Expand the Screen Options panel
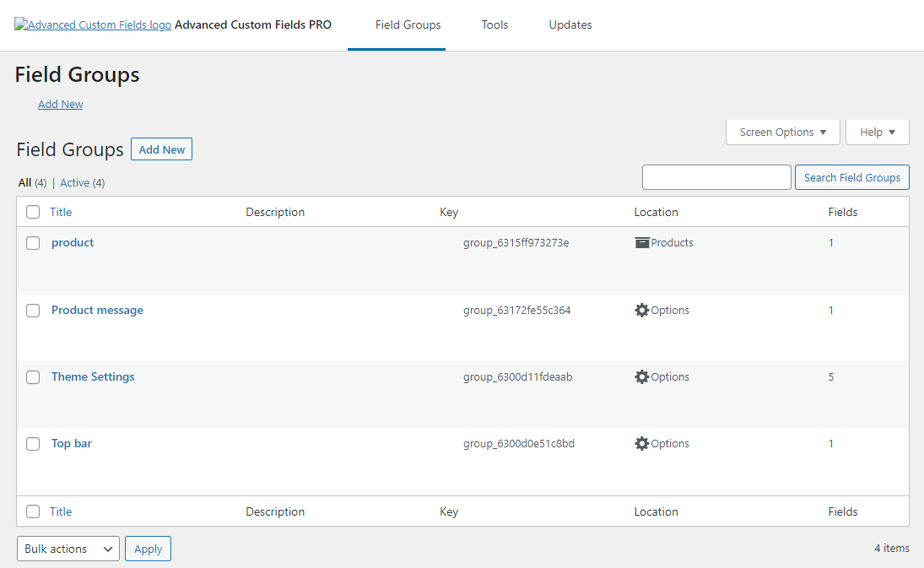The image size is (924, 568). 782,132
